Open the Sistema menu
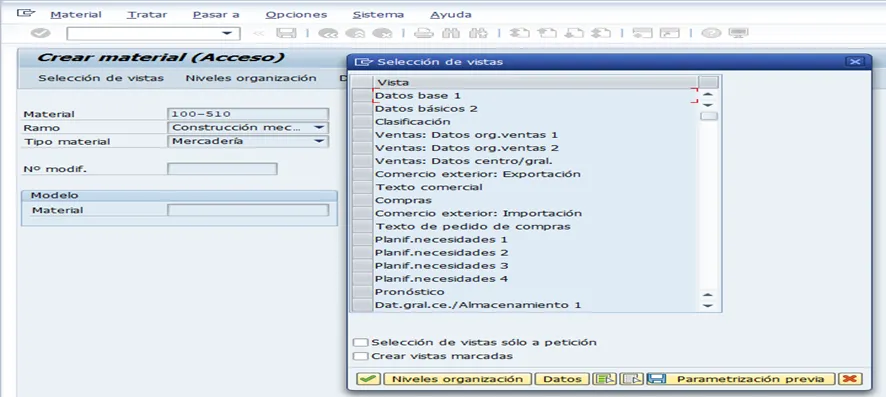Viewport: 886px width, 397px height. click(x=378, y=15)
